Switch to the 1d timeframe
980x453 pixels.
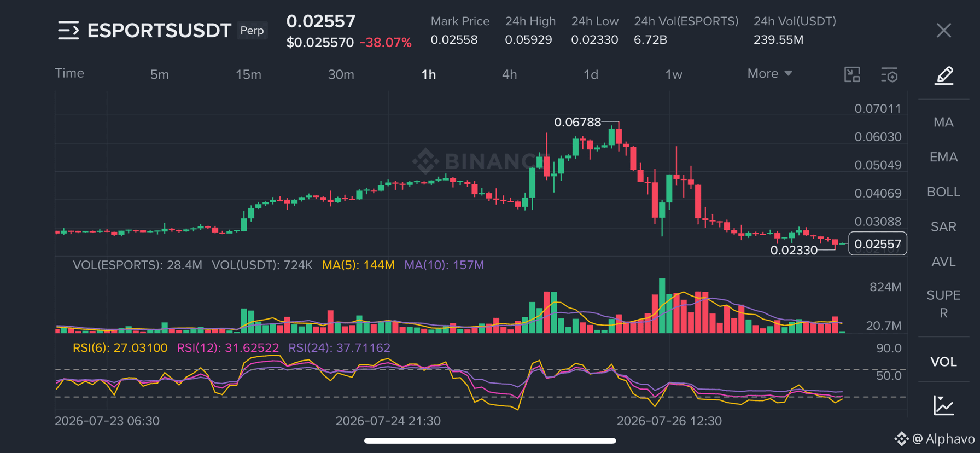pyautogui.click(x=591, y=74)
